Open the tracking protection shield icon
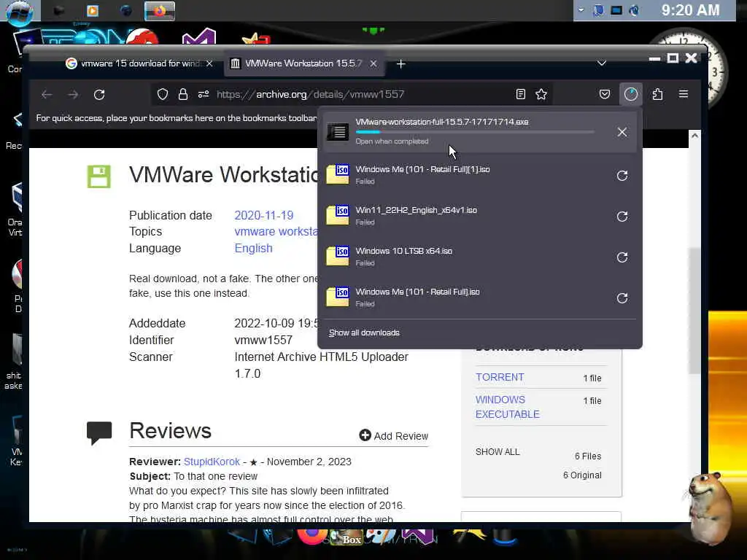747x560 pixels. tap(163, 94)
